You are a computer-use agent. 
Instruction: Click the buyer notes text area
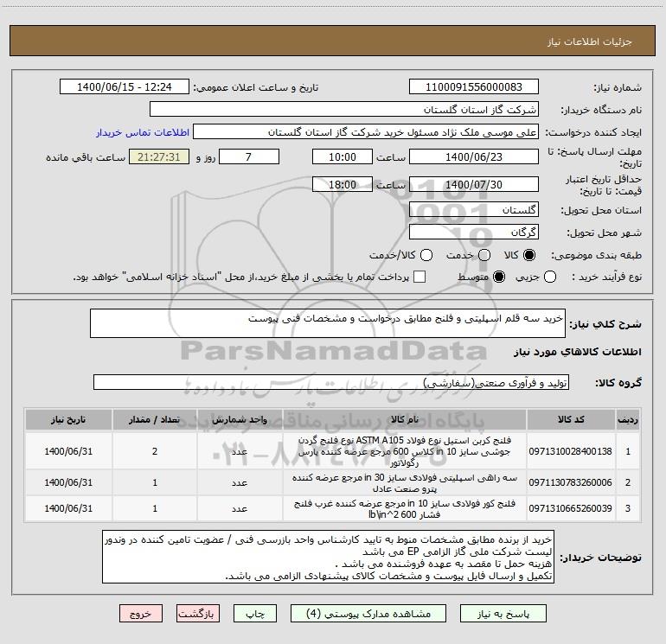tap(328, 557)
